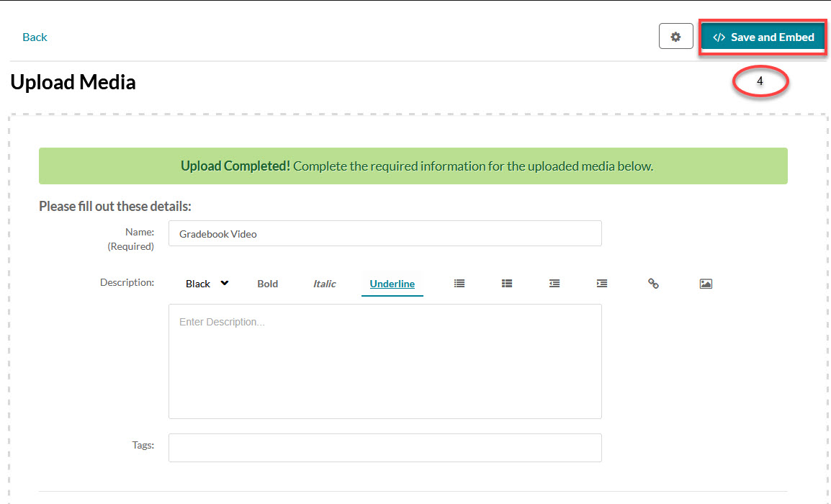Click the Upload Media heading

[x=73, y=82]
